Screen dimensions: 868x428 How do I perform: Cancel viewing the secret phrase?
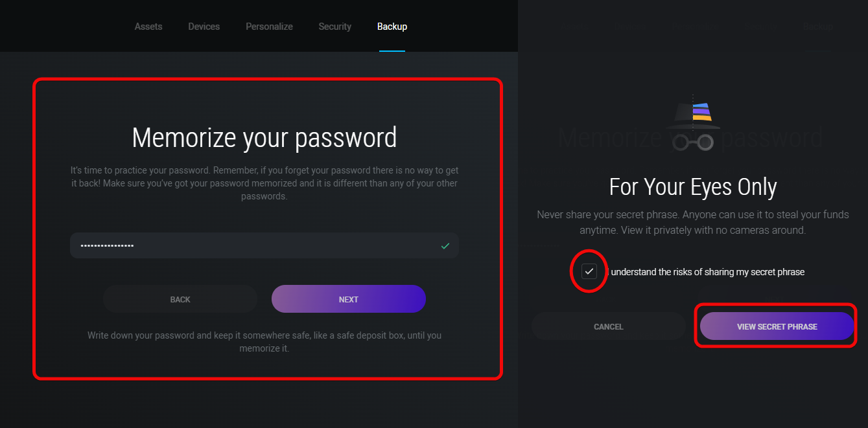pos(609,326)
